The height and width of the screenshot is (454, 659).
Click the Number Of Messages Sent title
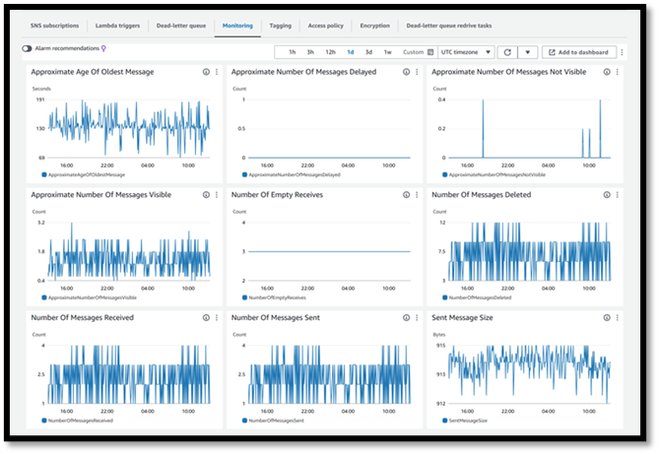tap(275, 317)
